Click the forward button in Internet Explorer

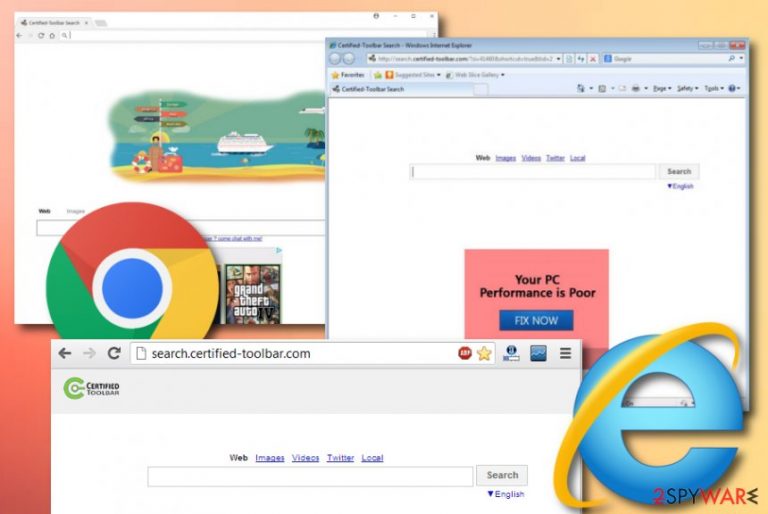pyautogui.click(x=349, y=59)
